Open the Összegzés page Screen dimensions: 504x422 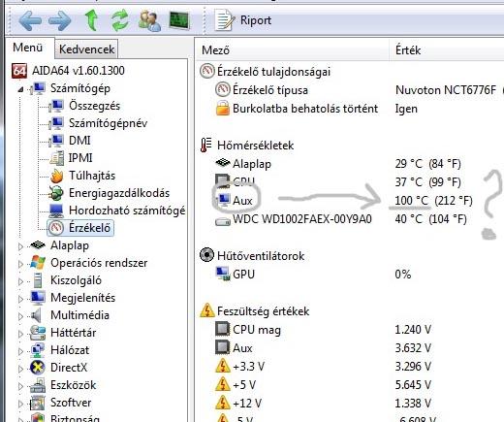[94, 106]
